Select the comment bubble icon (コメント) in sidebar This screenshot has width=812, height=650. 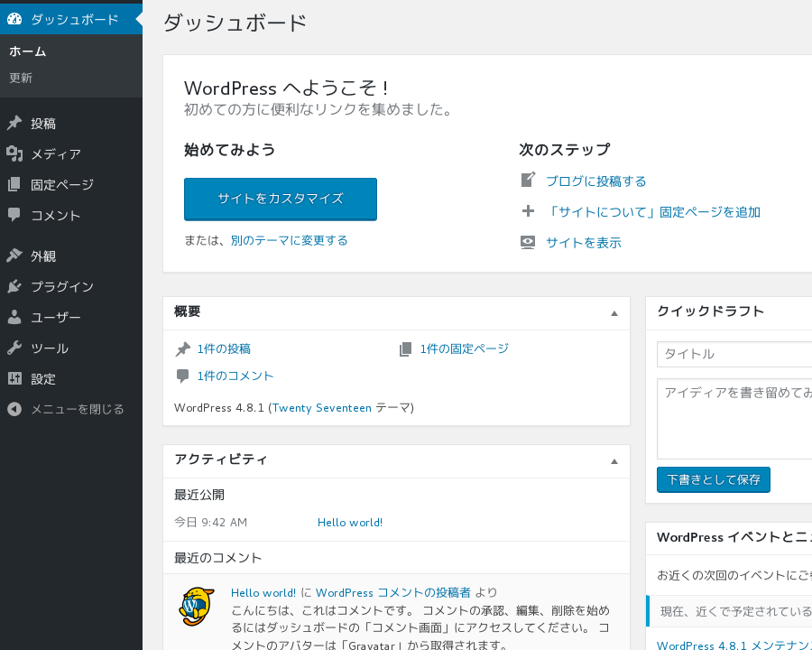click(14, 216)
